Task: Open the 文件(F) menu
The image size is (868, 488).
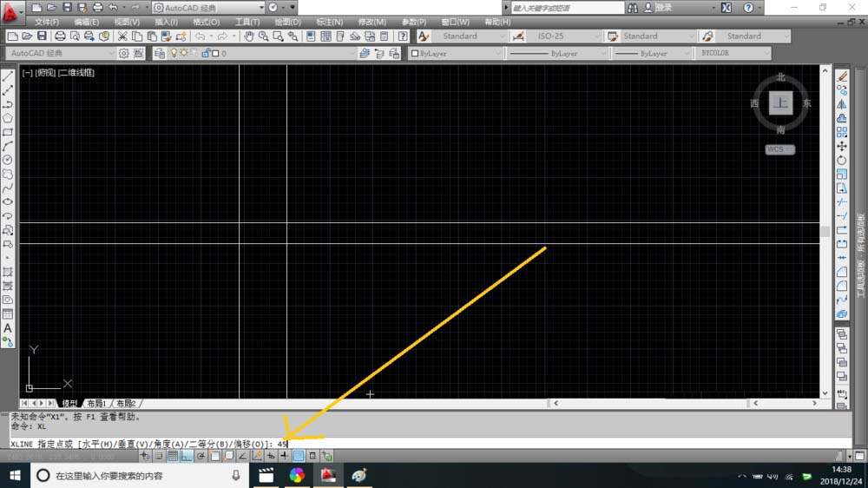Action: click(47, 23)
